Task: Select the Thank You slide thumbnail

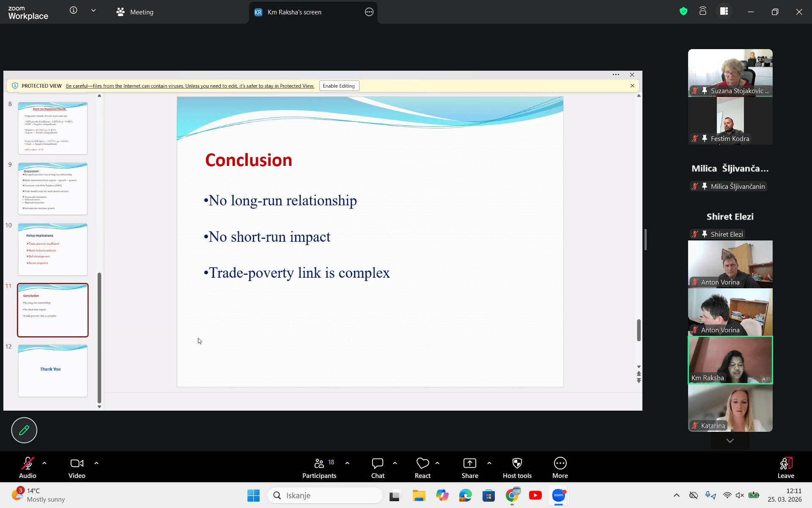Action: click(x=53, y=370)
